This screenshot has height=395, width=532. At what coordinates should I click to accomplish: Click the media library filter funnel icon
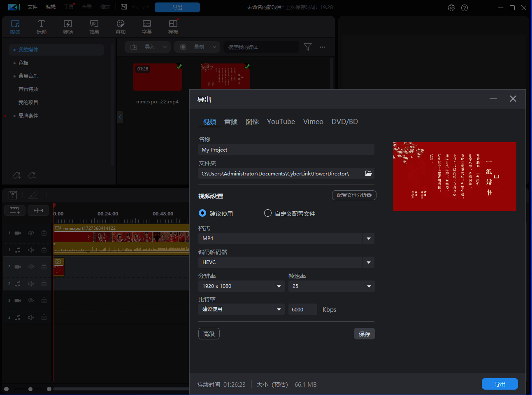tap(308, 47)
